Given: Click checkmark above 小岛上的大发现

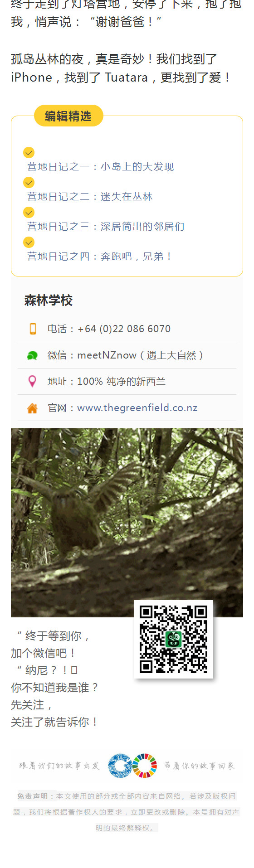Looking at the screenshot, I should [x=29, y=152].
